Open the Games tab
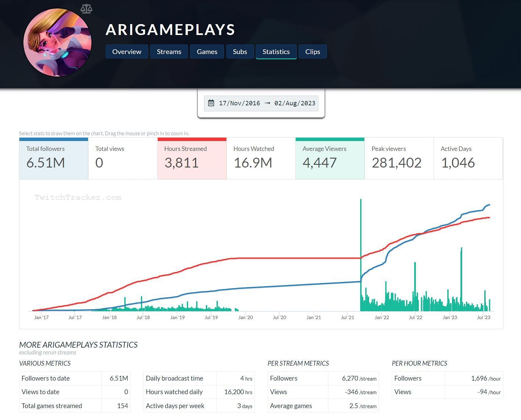Screen dimensions: 521x420 [207, 52]
